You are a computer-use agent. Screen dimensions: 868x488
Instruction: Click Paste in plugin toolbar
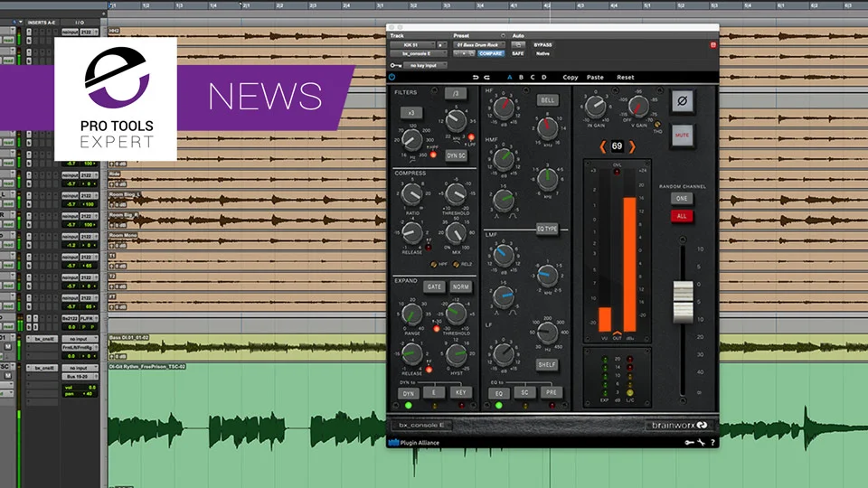(x=595, y=78)
